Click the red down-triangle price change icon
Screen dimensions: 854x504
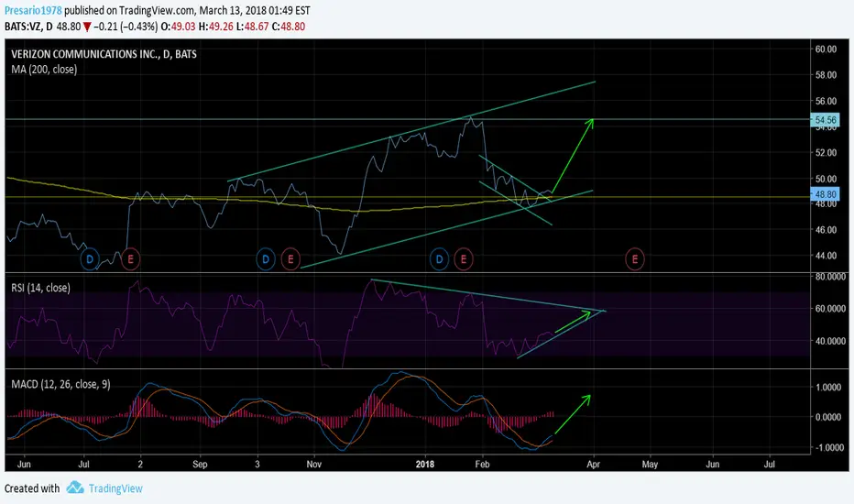point(87,27)
